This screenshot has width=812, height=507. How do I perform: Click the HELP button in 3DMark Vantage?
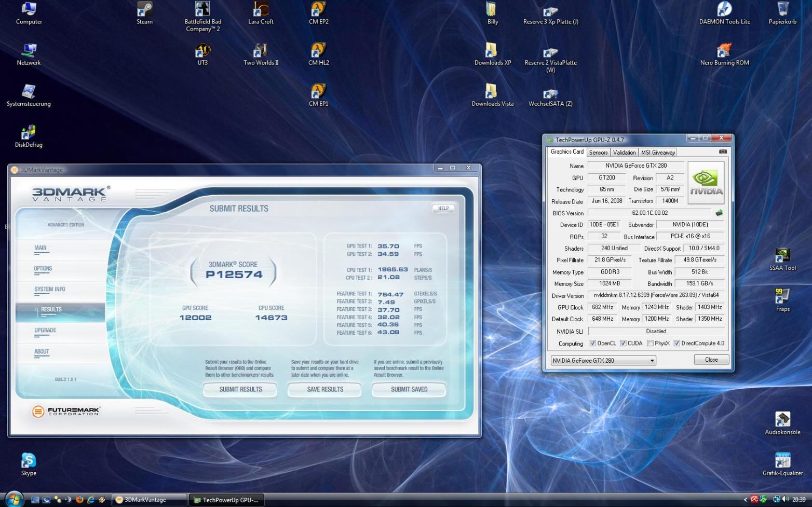[x=443, y=208]
